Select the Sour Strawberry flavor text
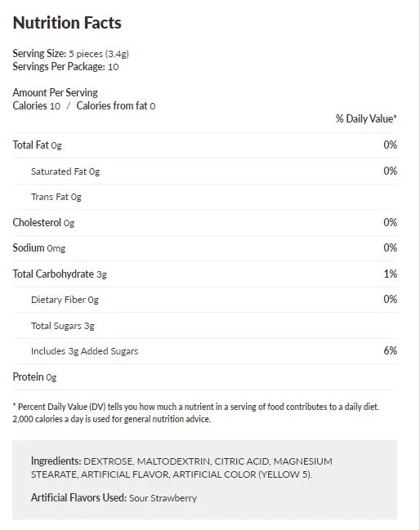The width and height of the screenshot is (420, 530). click(163, 498)
